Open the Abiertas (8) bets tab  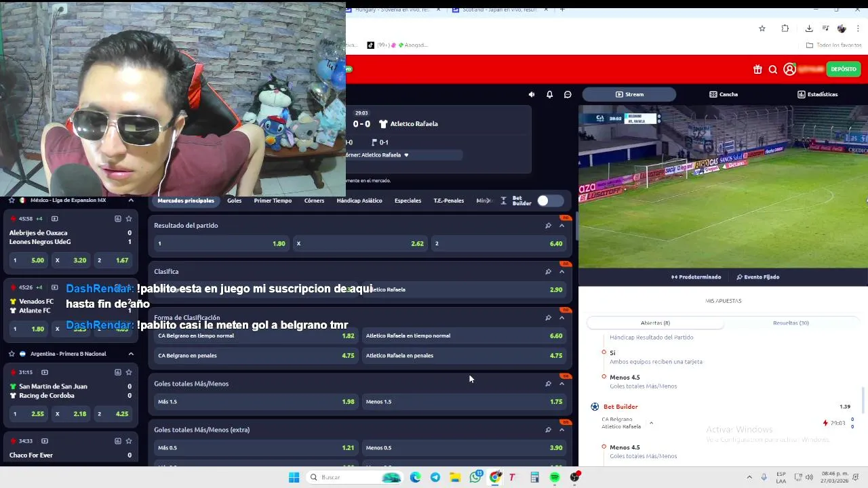click(x=655, y=323)
